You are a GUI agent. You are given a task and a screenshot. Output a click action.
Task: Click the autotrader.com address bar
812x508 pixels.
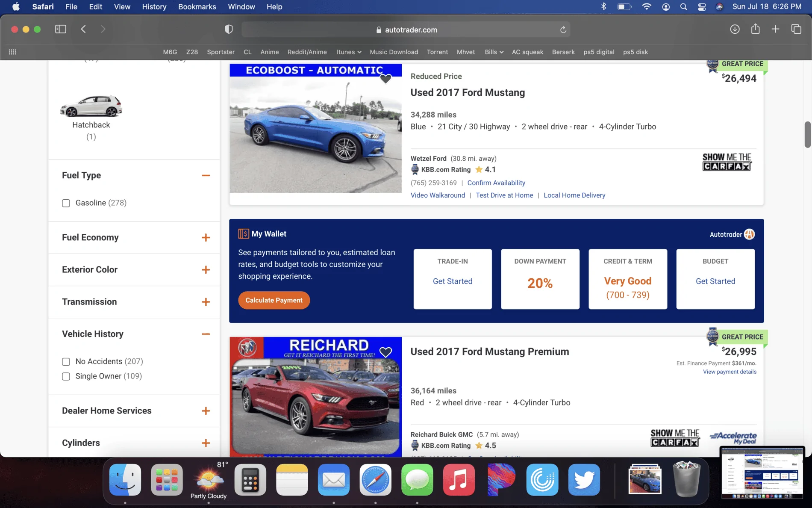tap(406, 30)
